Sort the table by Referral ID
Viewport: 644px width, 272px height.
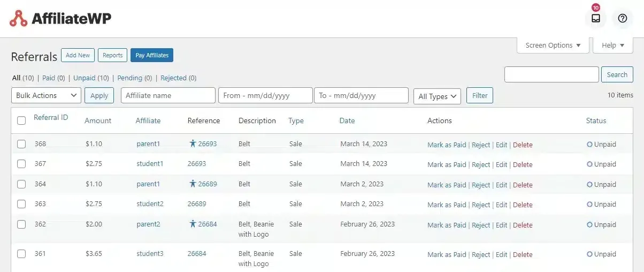[x=51, y=117]
